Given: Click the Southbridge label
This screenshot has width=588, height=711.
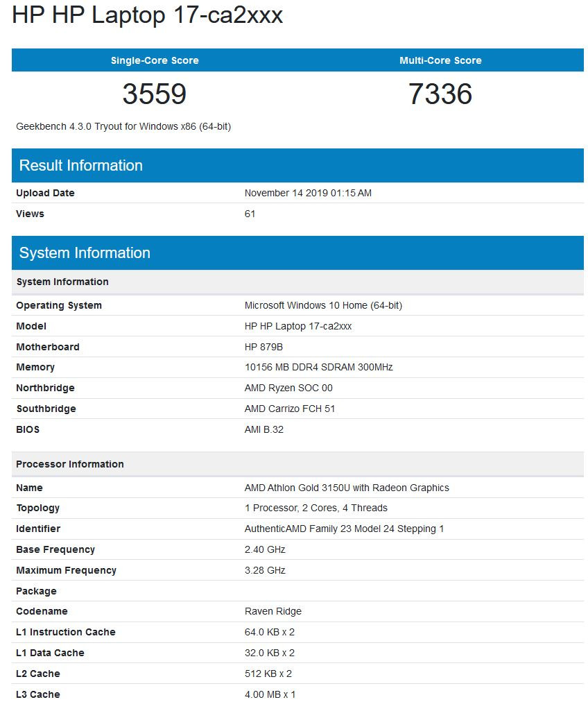Looking at the screenshot, I should pyautogui.click(x=46, y=409).
